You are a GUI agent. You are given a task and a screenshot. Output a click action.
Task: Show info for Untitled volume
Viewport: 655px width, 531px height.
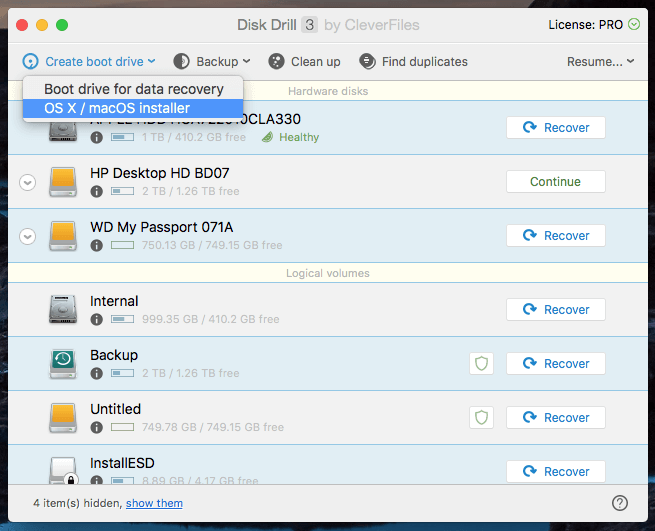coord(96,427)
